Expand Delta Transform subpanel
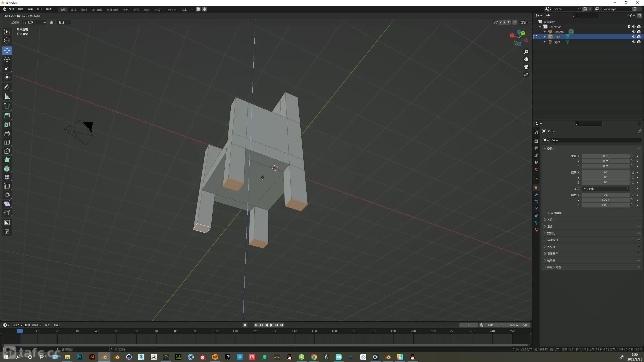Viewport: 644px width, 362px height. point(556,213)
